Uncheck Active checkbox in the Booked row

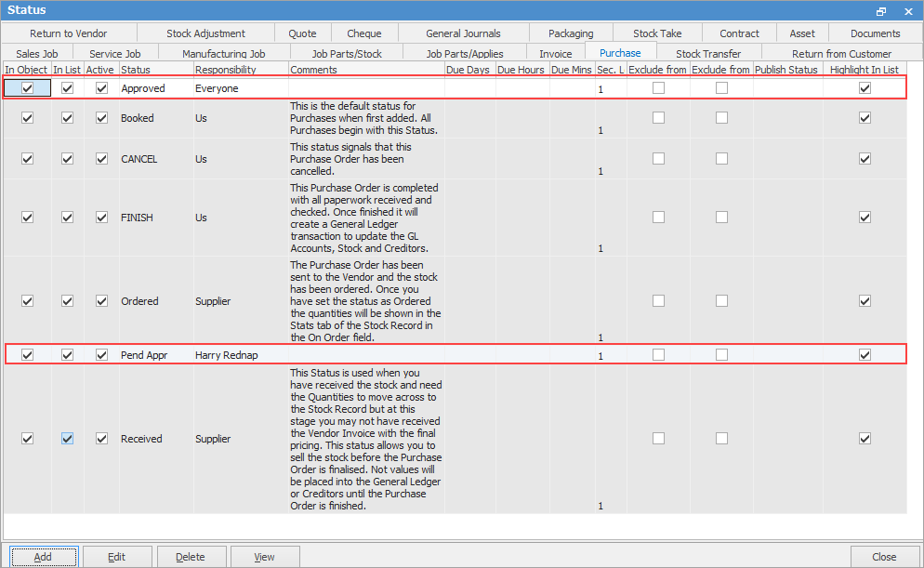coord(102,118)
